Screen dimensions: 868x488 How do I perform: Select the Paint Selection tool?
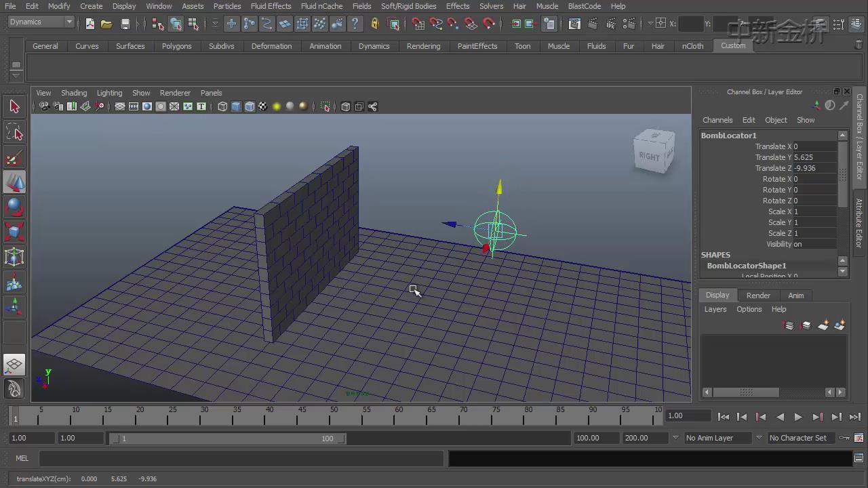pyautogui.click(x=14, y=157)
